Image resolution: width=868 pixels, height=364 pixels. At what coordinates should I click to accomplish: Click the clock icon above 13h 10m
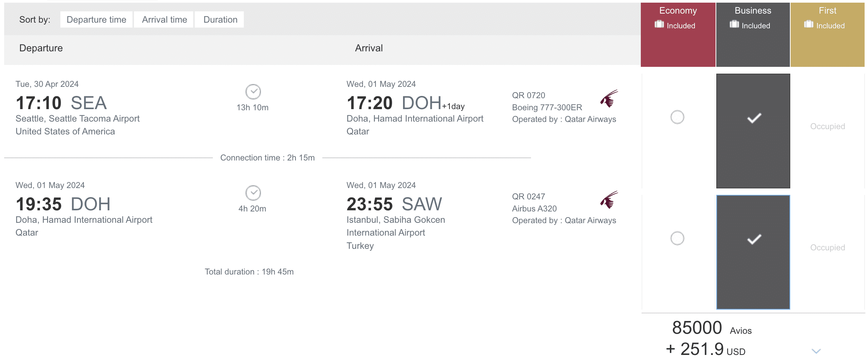[x=253, y=91]
